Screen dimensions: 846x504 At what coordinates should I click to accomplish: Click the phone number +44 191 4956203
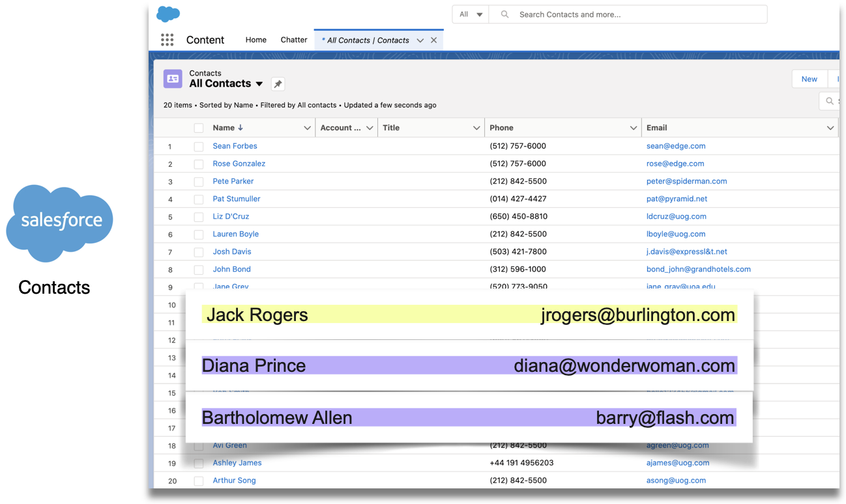(522, 463)
